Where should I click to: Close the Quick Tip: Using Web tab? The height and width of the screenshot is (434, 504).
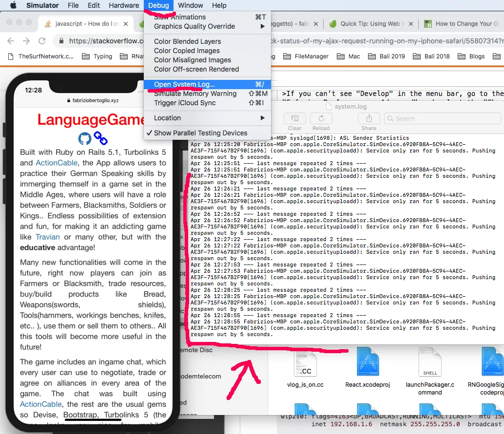click(411, 24)
